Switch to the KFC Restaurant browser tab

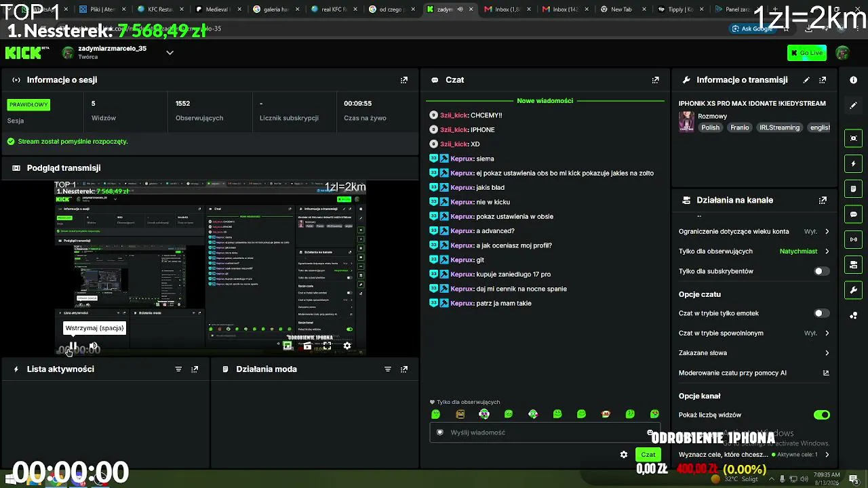pyautogui.click(x=160, y=9)
